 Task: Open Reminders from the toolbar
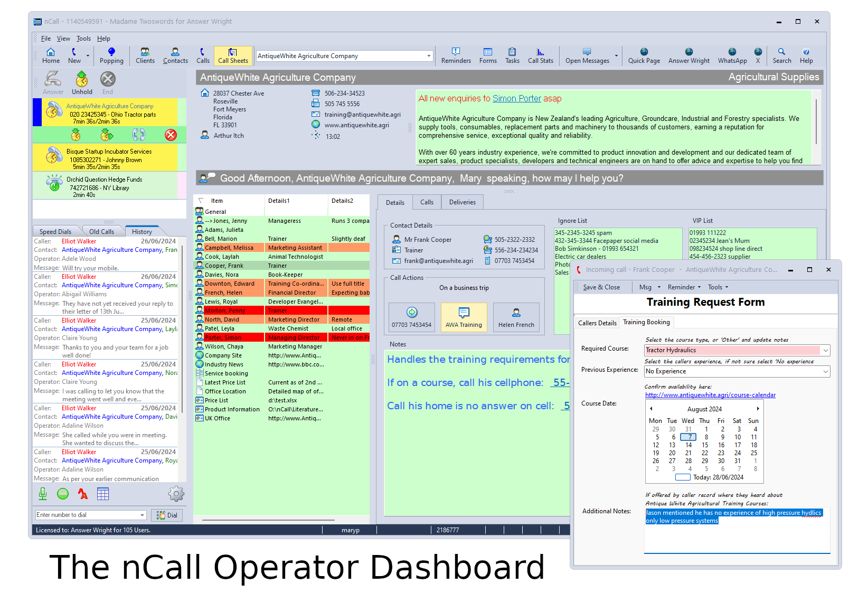[x=456, y=55]
